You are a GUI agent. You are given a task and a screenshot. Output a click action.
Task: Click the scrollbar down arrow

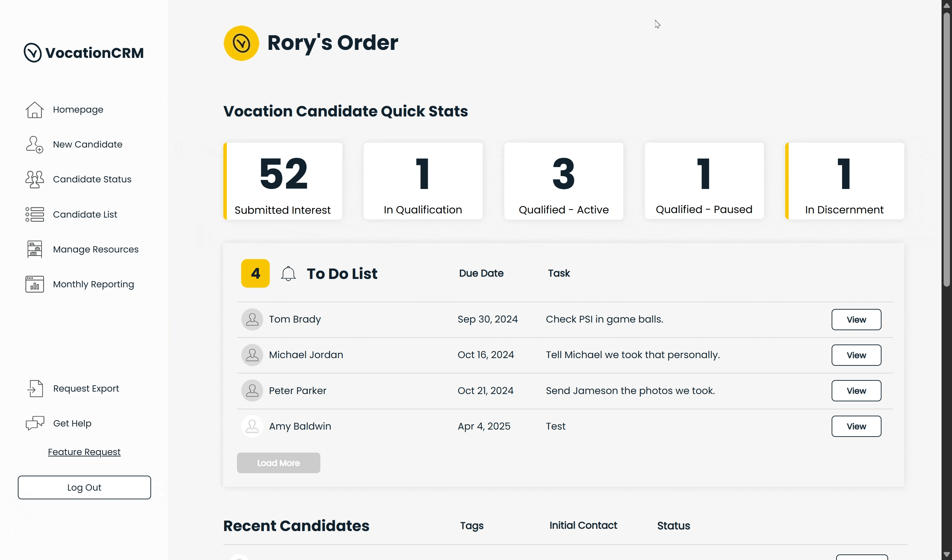946,555
